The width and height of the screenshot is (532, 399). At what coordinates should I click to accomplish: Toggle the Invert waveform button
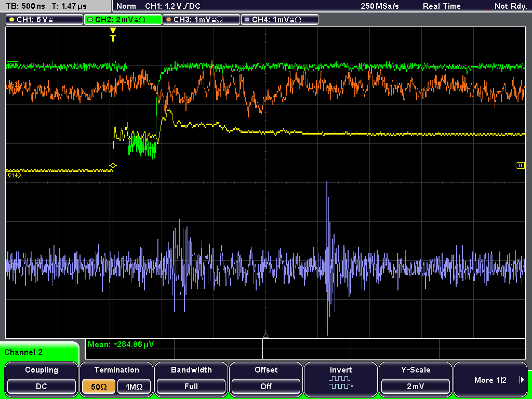coord(341,379)
